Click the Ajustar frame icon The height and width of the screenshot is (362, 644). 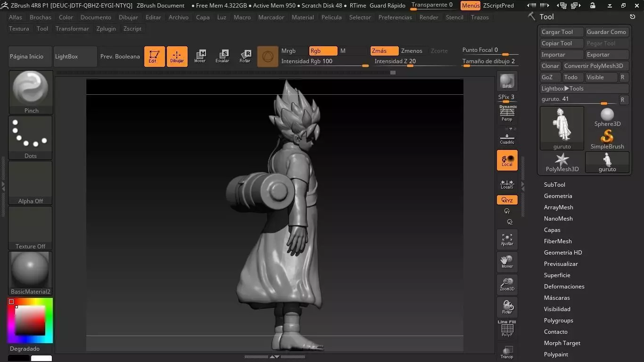[x=507, y=239]
